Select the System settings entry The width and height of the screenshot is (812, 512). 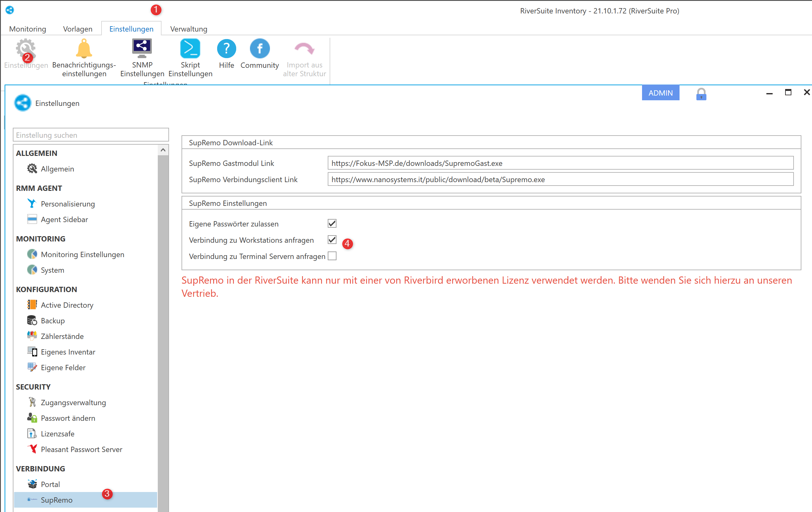tap(85, 270)
